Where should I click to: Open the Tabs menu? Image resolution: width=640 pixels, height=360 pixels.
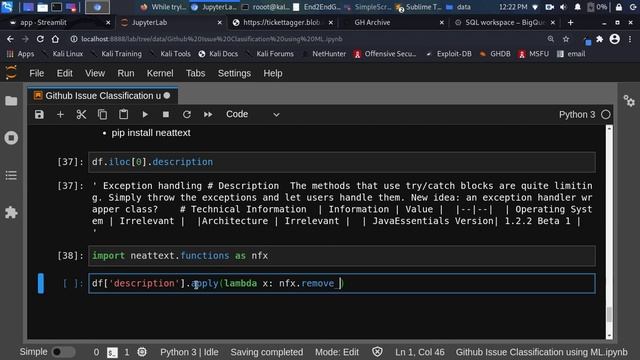click(196, 73)
